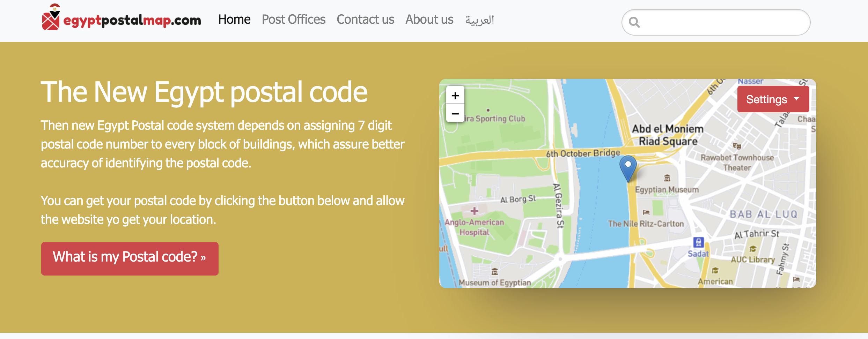Viewport: 868px width, 339px height.
Task: Click the Egyptian Museum museum icon
Action: [667, 179]
